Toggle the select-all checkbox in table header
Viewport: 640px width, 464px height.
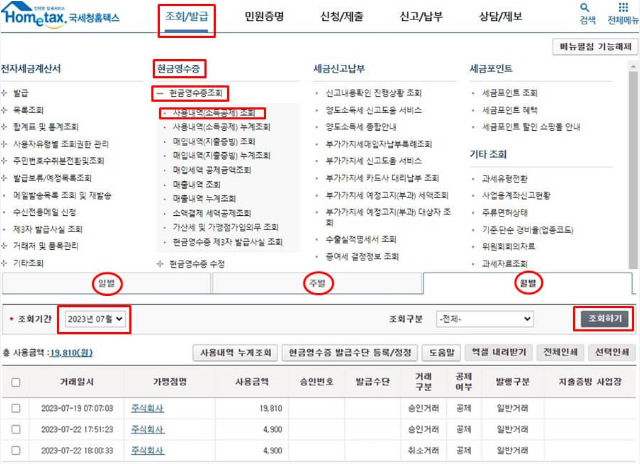pyautogui.click(x=15, y=382)
